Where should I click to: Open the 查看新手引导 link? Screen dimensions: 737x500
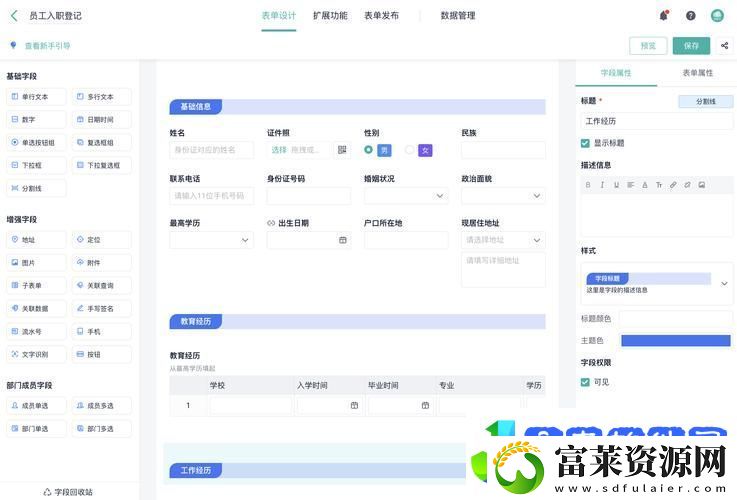pos(47,46)
